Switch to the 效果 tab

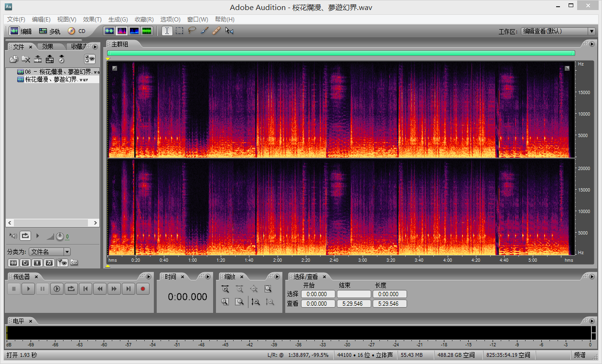tap(48, 47)
